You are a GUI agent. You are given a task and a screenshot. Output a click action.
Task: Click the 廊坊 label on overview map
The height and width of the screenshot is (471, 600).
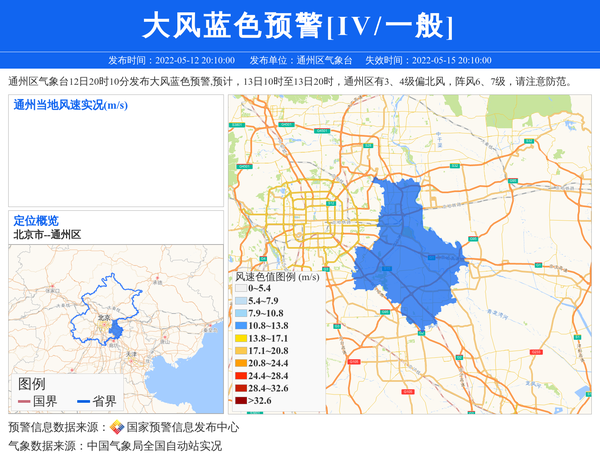click(114, 346)
